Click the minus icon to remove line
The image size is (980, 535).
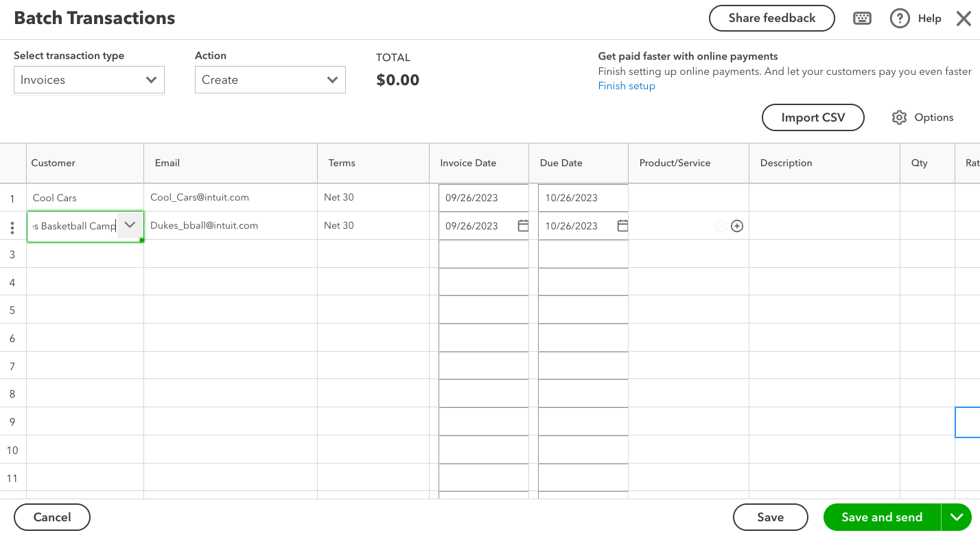pyautogui.click(x=721, y=226)
